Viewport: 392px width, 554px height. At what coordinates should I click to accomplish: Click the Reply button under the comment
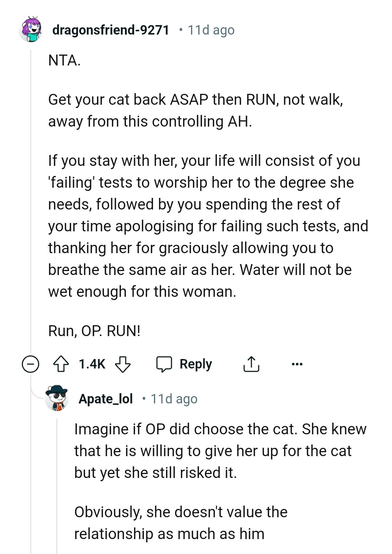click(x=195, y=363)
